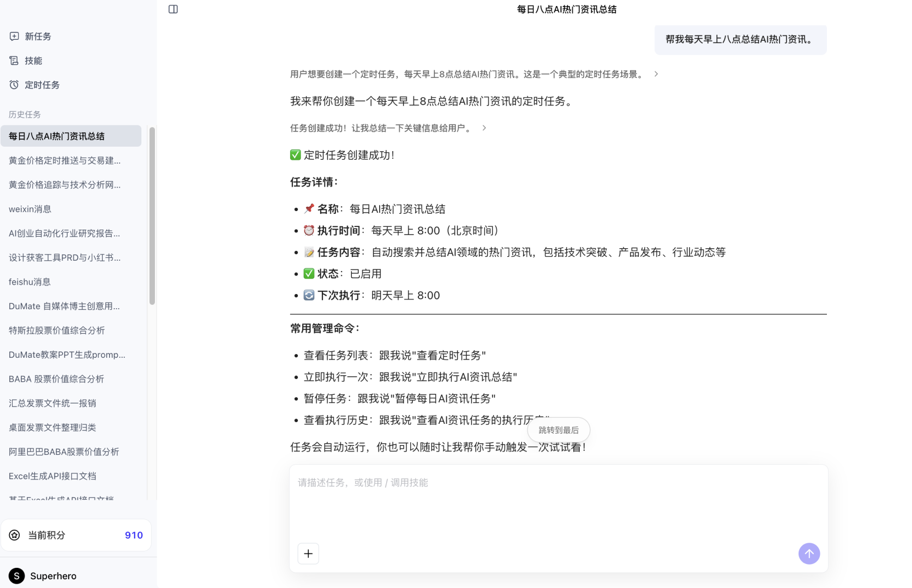Screen dimensions: 912x588
Task: Click the 910 points value
Action: coord(133,535)
